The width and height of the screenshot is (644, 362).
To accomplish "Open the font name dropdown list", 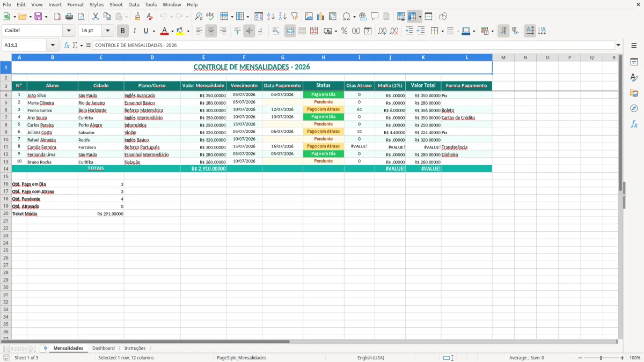I will (x=69, y=31).
